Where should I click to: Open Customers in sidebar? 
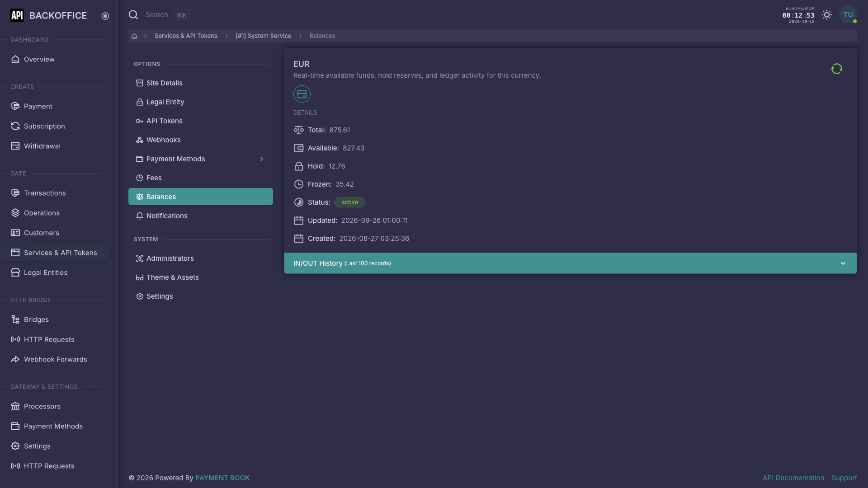pos(55,233)
